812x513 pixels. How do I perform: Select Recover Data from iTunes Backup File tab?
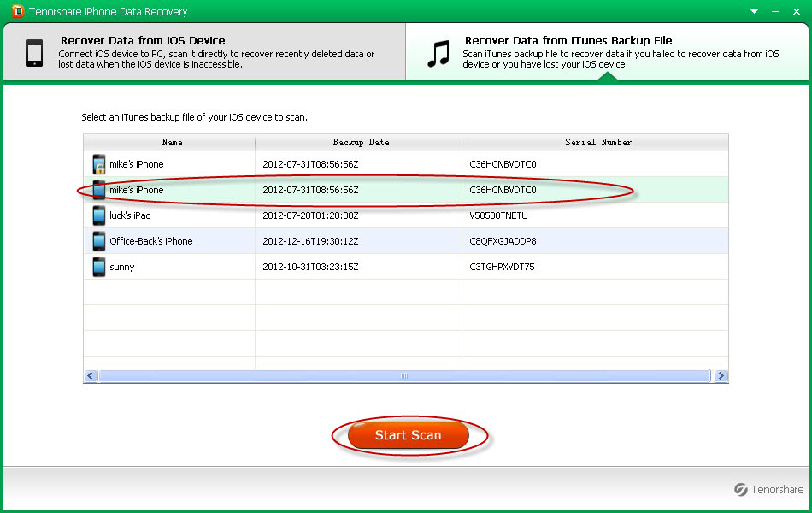coord(607,52)
